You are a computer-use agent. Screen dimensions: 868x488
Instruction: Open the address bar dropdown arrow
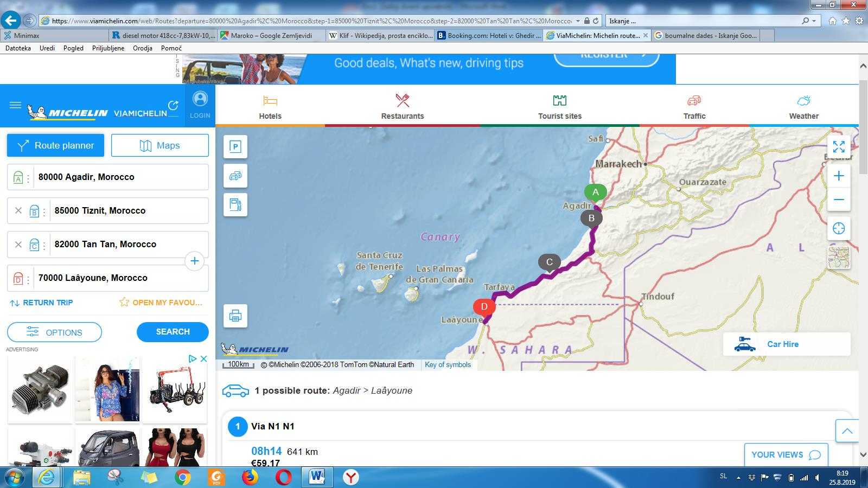(x=578, y=21)
